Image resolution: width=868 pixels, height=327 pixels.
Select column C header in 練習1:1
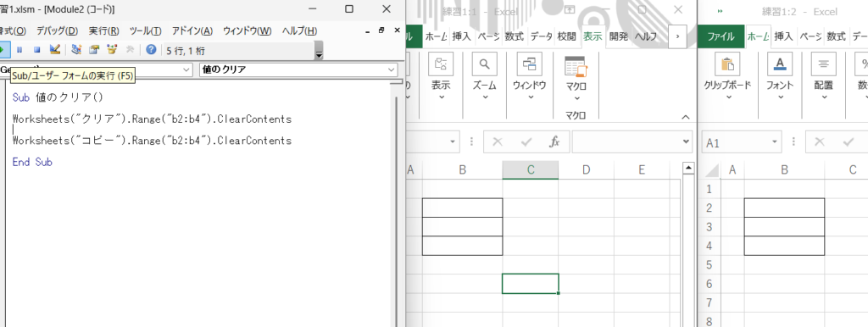point(531,170)
